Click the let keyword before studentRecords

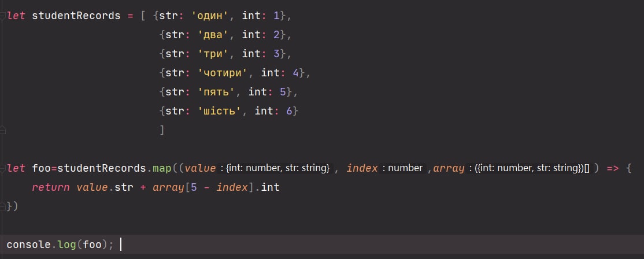click(x=16, y=16)
